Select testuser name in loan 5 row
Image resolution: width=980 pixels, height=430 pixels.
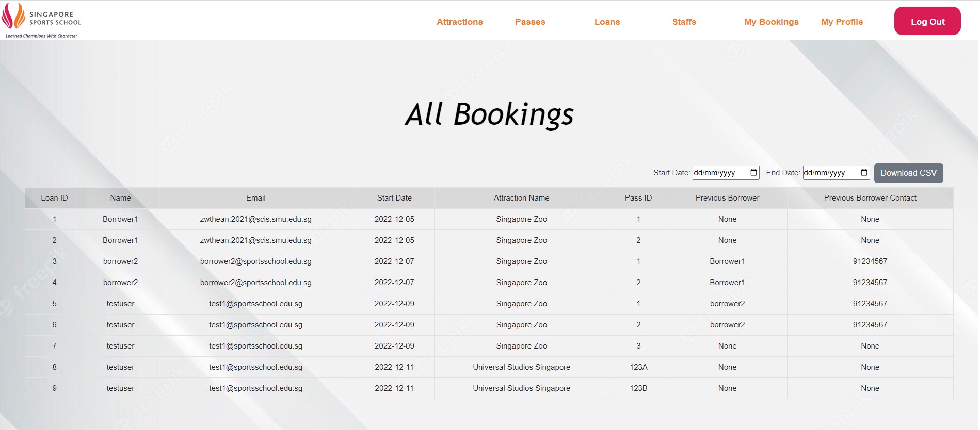tap(120, 304)
